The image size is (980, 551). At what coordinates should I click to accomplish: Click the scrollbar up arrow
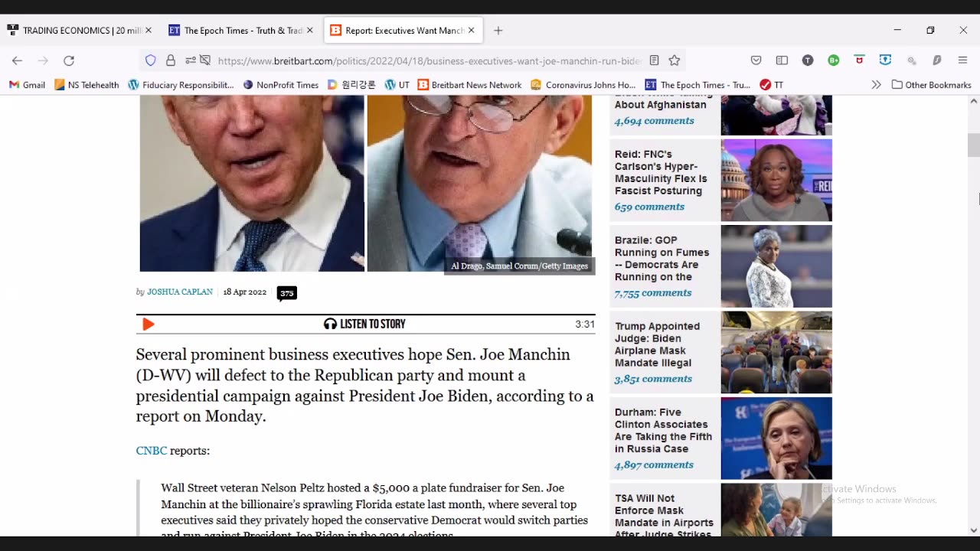(x=973, y=101)
